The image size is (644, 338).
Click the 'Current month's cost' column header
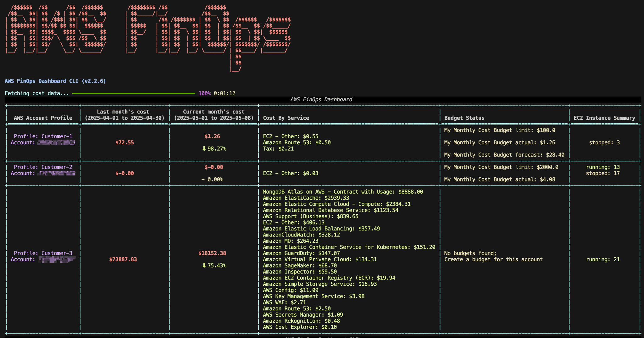pos(214,115)
